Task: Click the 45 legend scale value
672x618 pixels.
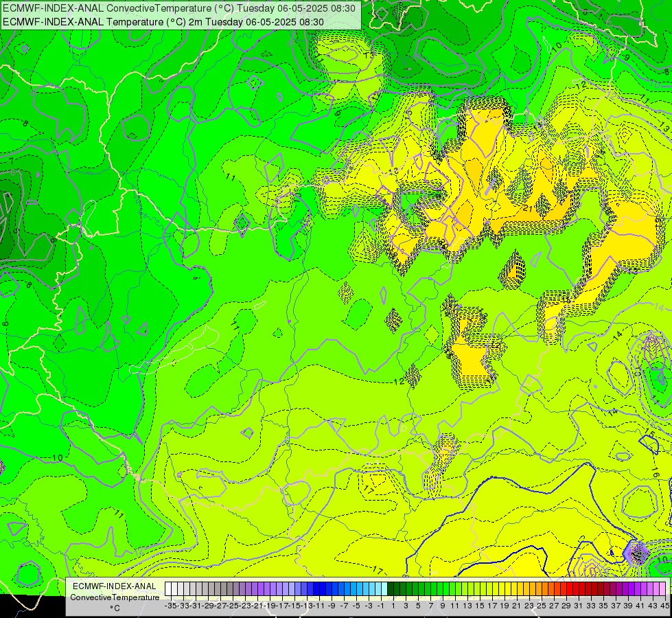Action: pyautogui.click(x=664, y=606)
